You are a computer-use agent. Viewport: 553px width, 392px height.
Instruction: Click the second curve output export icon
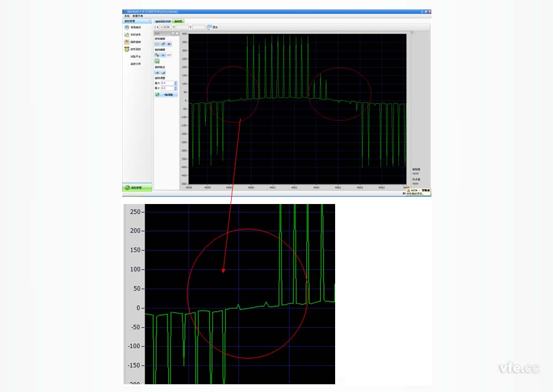[x=163, y=72]
